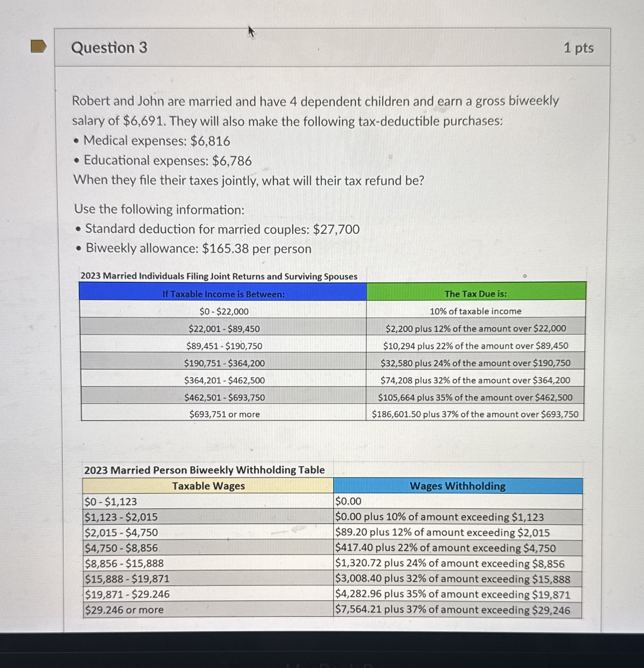
Task: Select the "$4,750 - $8,856" wages cell
Action: tap(209, 548)
